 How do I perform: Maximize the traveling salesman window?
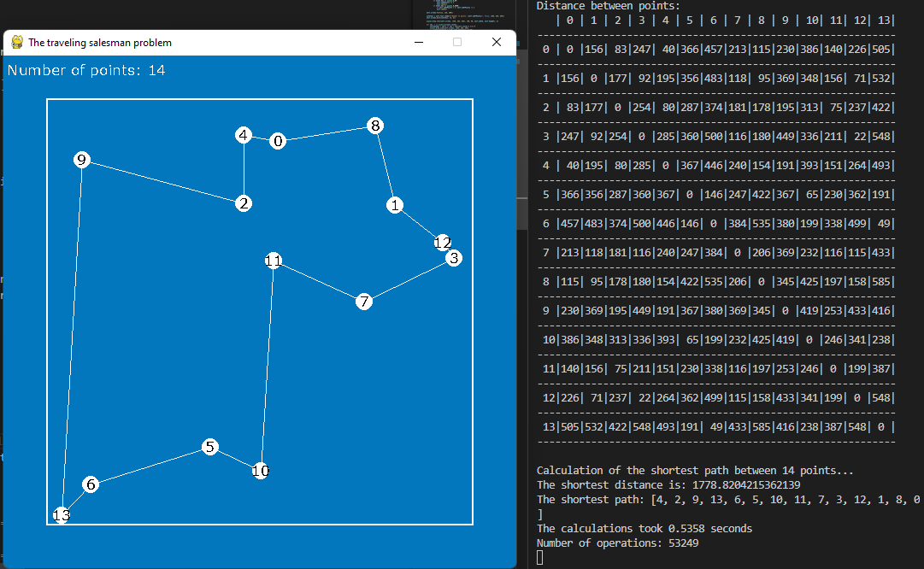(456, 42)
